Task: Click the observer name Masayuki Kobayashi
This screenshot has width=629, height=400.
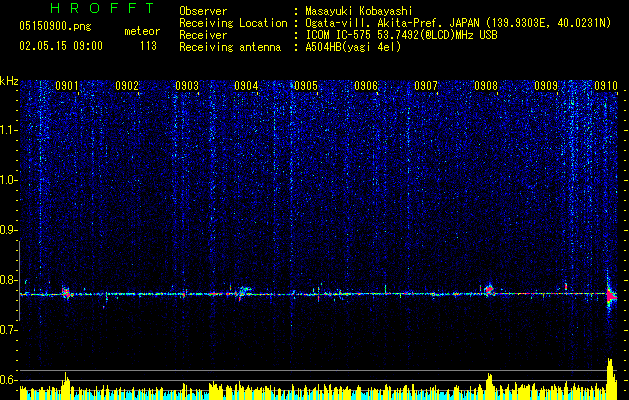Action: (x=359, y=11)
